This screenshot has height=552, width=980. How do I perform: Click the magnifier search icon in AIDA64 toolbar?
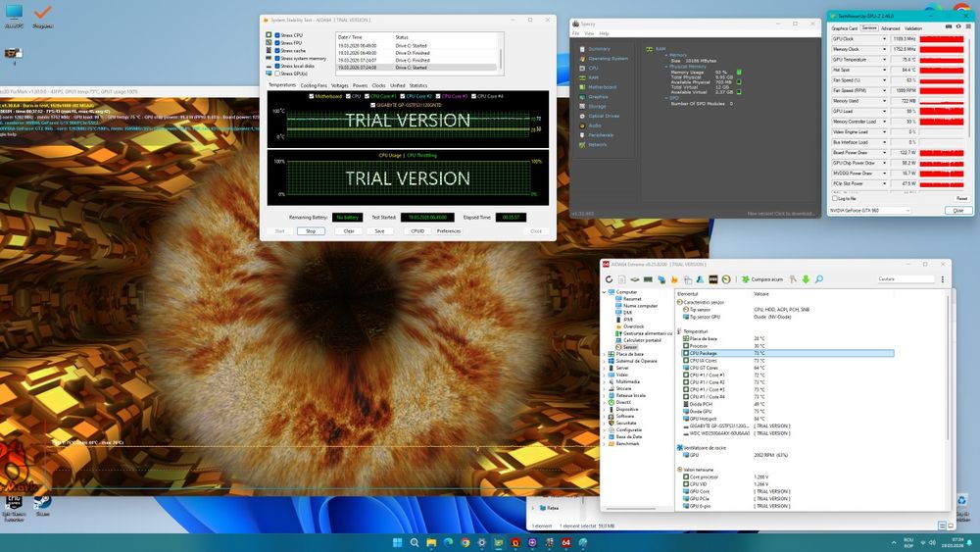click(818, 278)
